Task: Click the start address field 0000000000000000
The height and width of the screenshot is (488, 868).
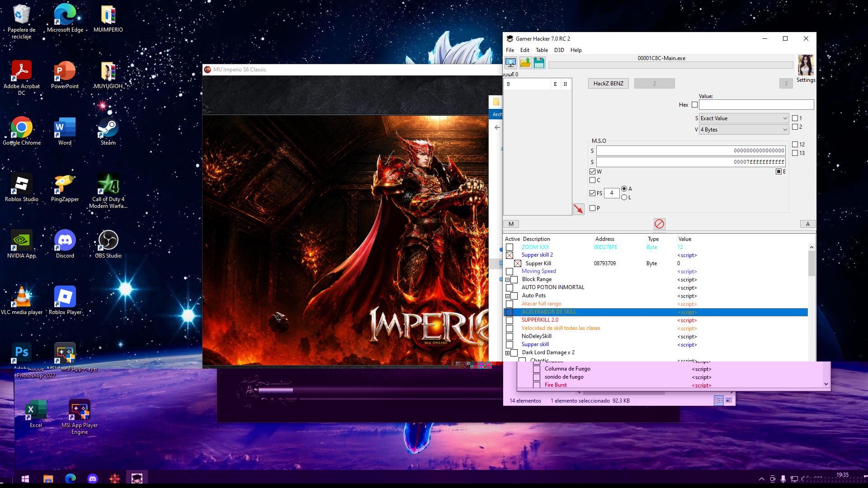Action: tap(691, 151)
